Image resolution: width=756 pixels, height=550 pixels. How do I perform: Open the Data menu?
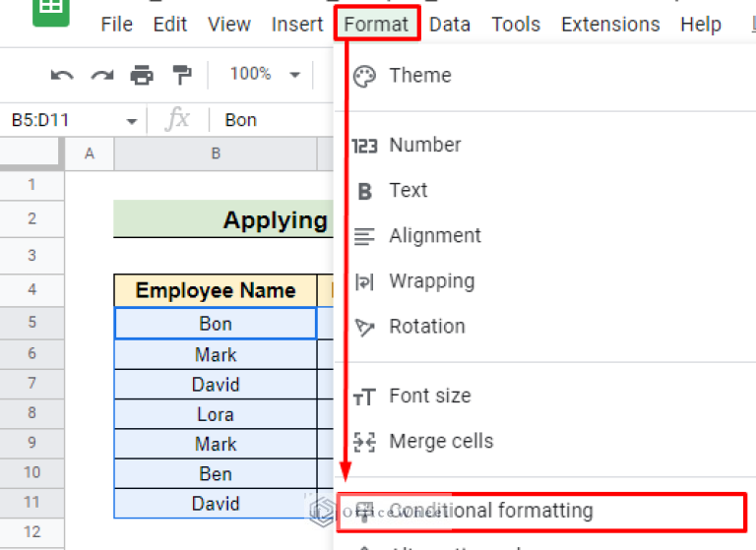pyautogui.click(x=450, y=25)
